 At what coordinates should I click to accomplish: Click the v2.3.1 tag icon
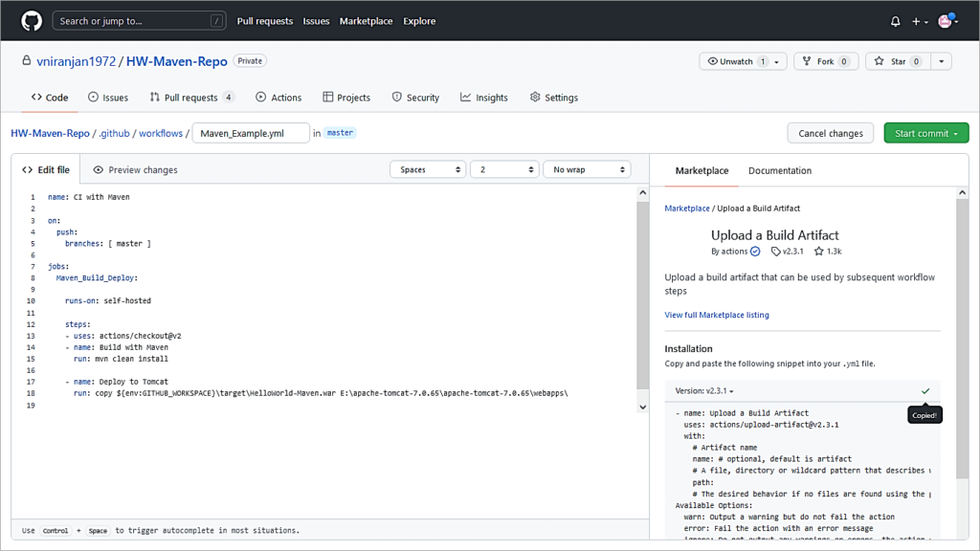click(x=776, y=252)
